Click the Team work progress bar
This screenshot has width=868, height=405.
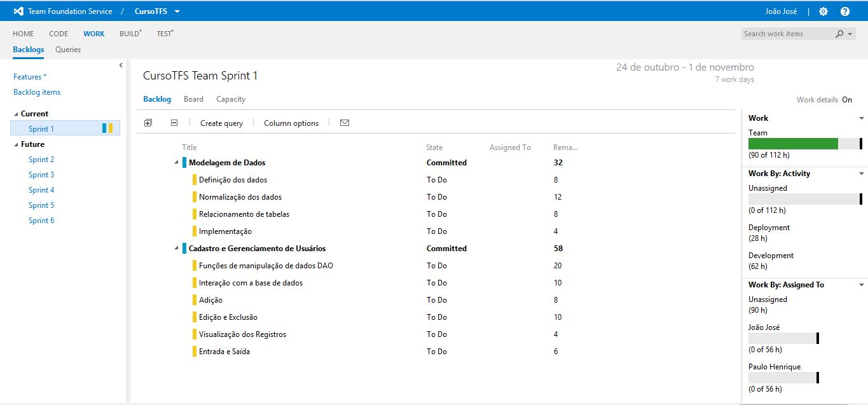pyautogui.click(x=805, y=144)
